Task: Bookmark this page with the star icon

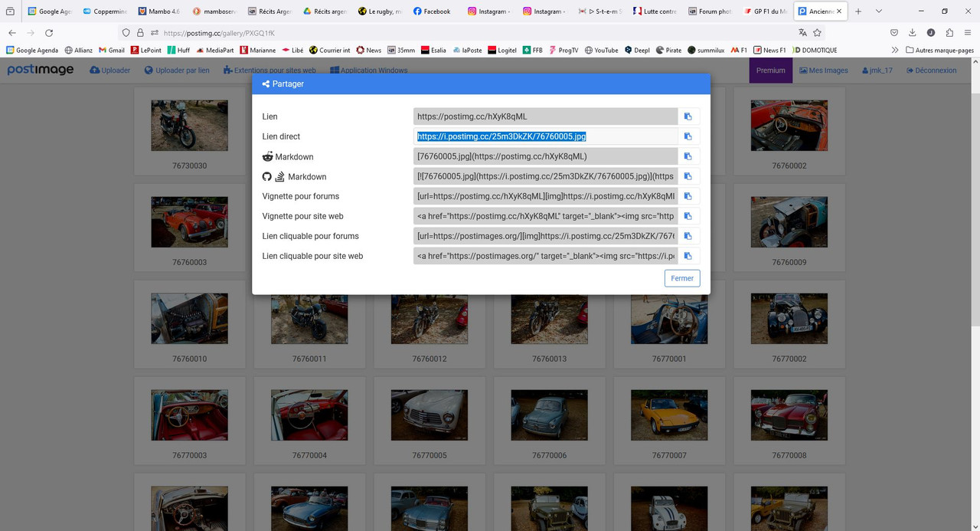Action: click(x=818, y=33)
